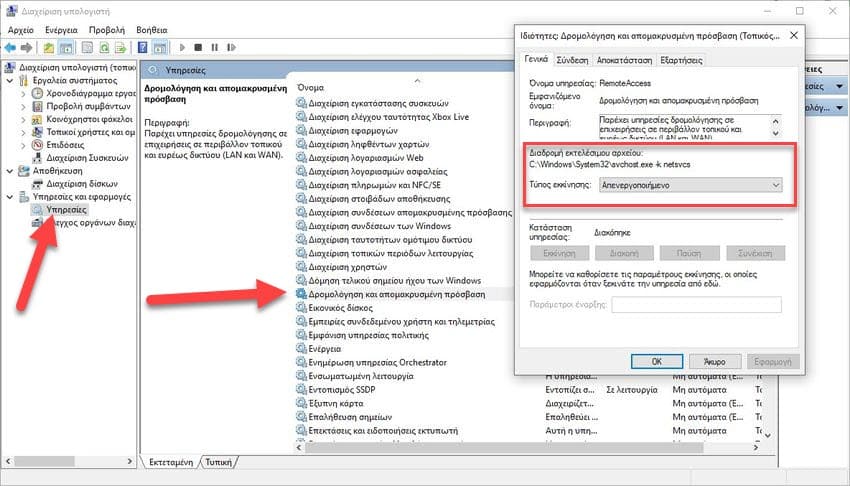The height and width of the screenshot is (486, 850).
Task: Expand the Κοινόχρηστοι φάκελοι node
Action: (23, 120)
